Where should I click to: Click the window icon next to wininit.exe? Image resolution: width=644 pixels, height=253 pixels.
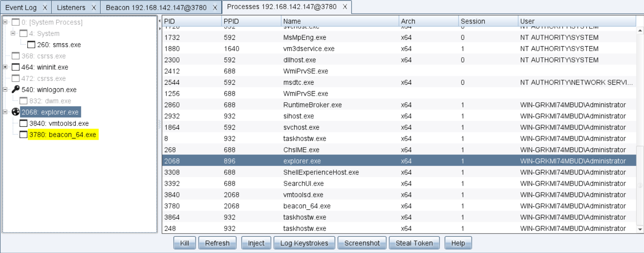tap(15, 67)
